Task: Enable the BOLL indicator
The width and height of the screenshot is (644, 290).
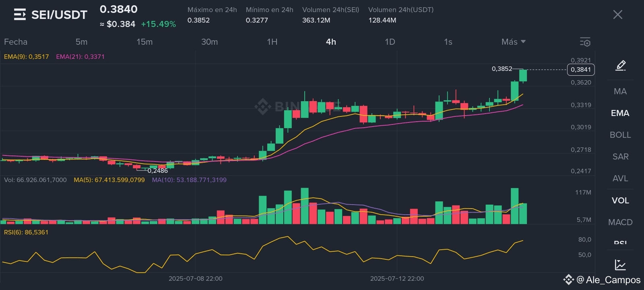Action: coord(620,135)
